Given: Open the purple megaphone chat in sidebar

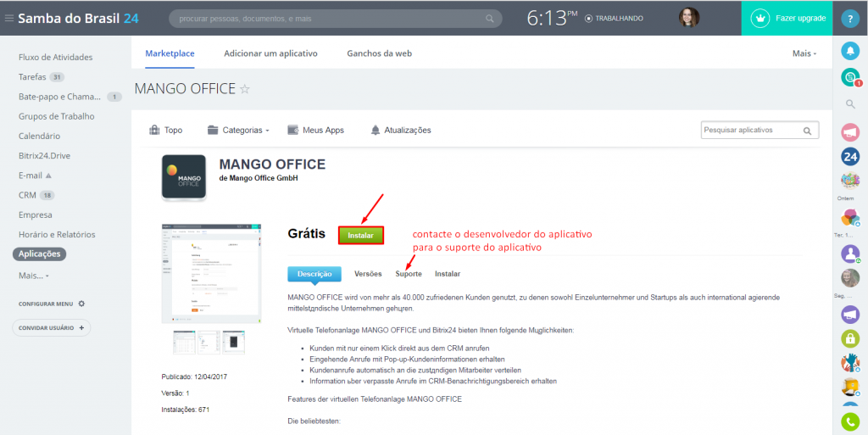Looking at the screenshot, I should 850,315.
